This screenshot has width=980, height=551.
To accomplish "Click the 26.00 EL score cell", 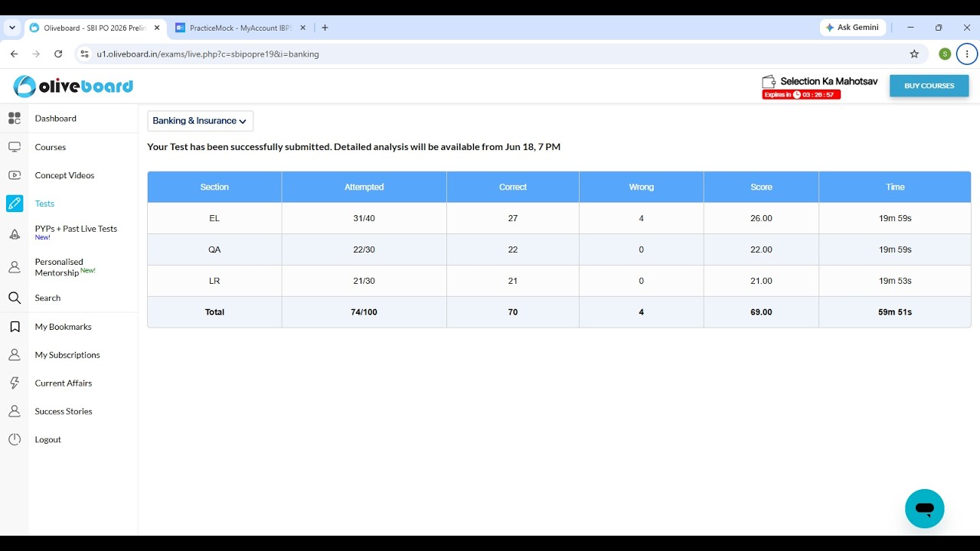I will (761, 218).
